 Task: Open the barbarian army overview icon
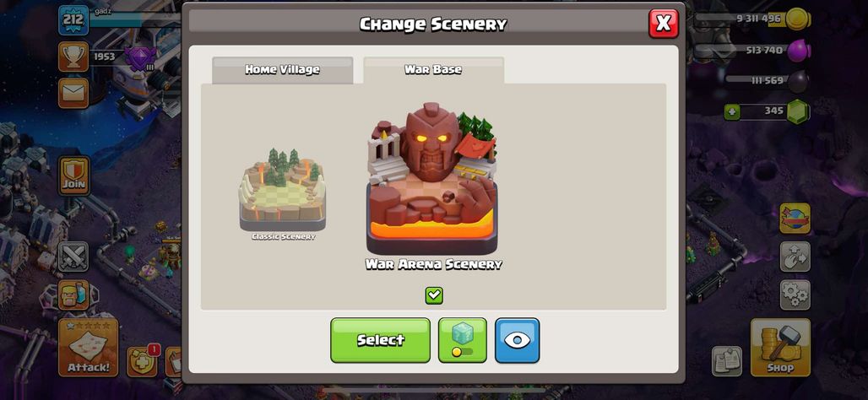coord(73,295)
